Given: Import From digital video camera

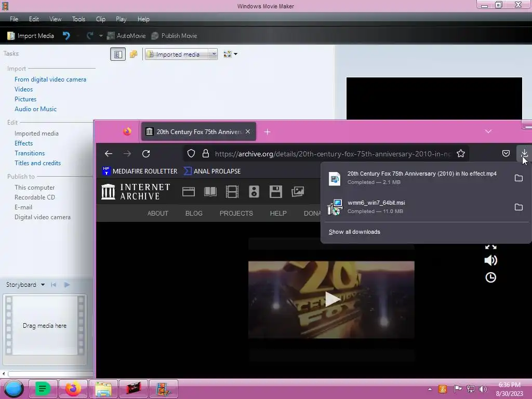Looking at the screenshot, I should pos(50,79).
